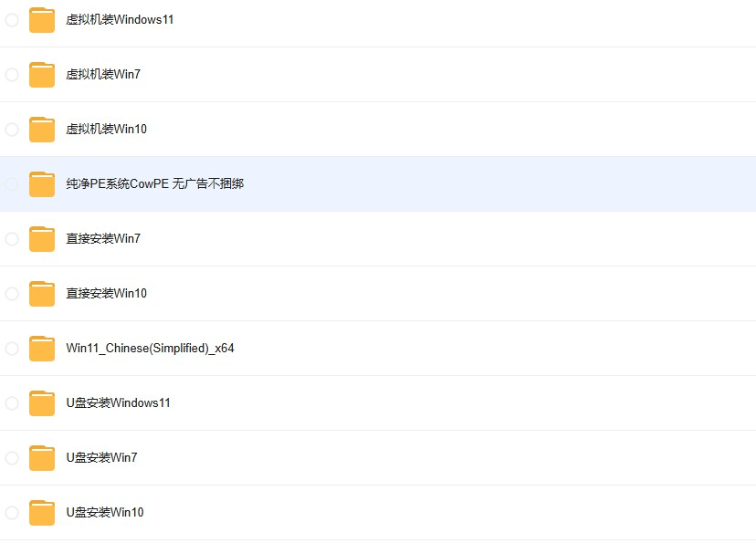Check the circle next to 虚拟机装Win10

click(12, 130)
